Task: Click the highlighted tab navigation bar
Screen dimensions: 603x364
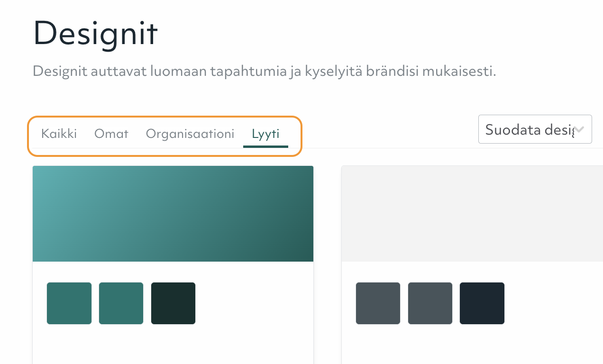Action: pos(165,136)
